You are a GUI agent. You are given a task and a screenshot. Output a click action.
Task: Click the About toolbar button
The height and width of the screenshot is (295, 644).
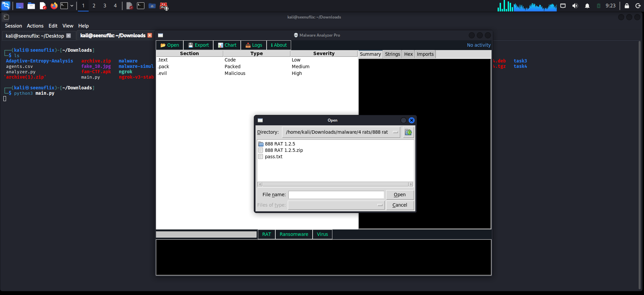click(x=279, y=45)
